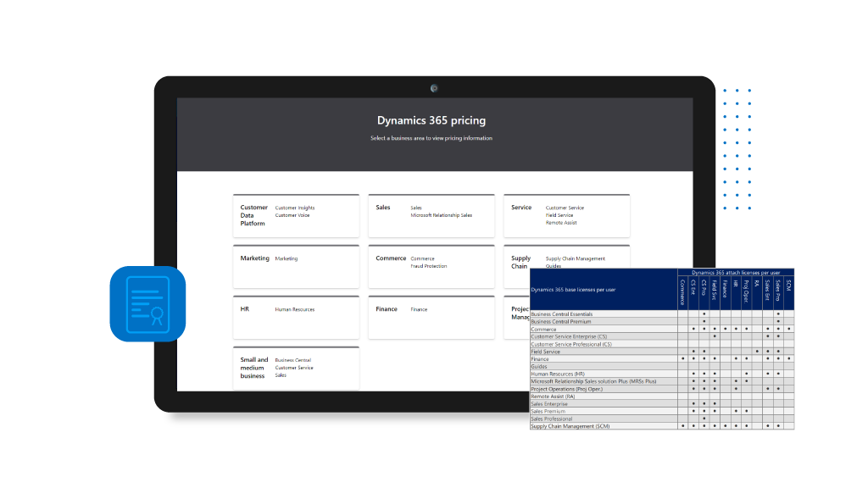Select Dynamics 365 attach licenses header
Viewport: 868px width, 488px height.
click(736, 272)
